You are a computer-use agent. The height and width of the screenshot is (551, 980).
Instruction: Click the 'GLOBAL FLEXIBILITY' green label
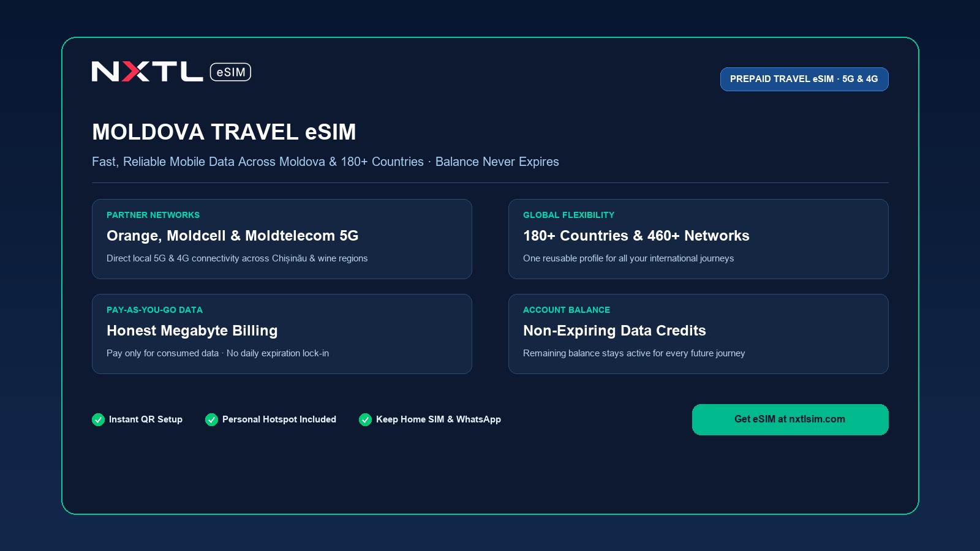568,215
